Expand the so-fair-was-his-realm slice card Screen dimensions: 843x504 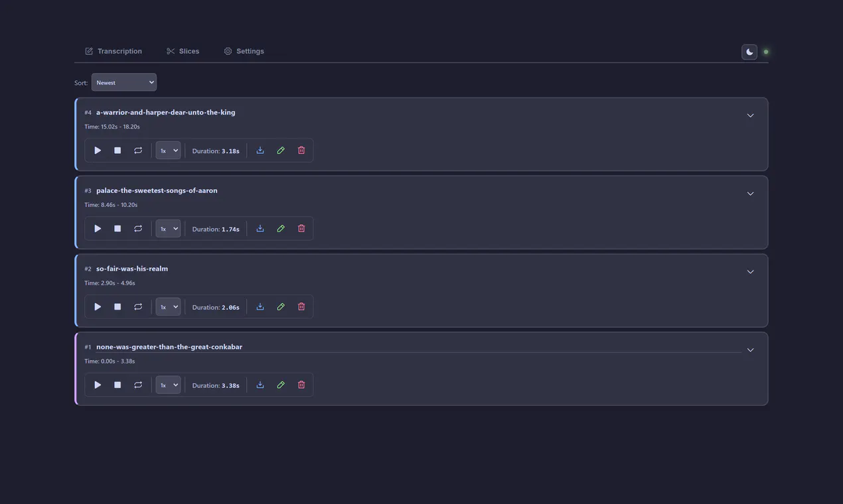[x=751, y=272]
